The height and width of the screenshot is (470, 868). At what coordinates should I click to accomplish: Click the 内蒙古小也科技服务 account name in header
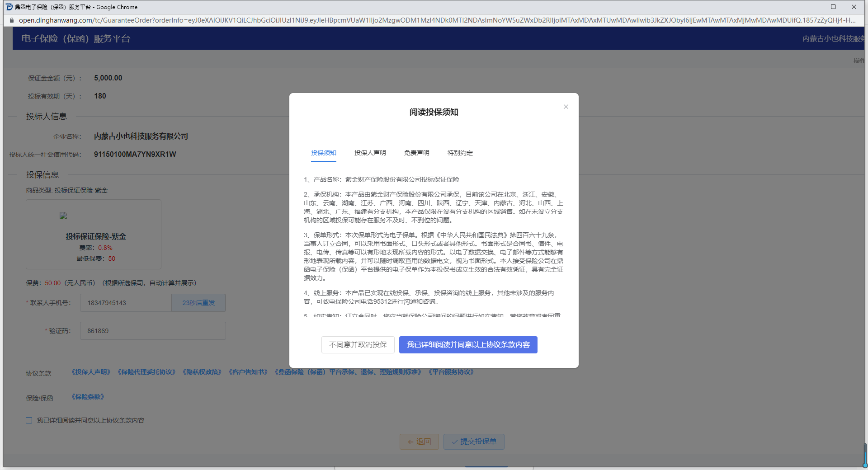(x=833, y=39)
